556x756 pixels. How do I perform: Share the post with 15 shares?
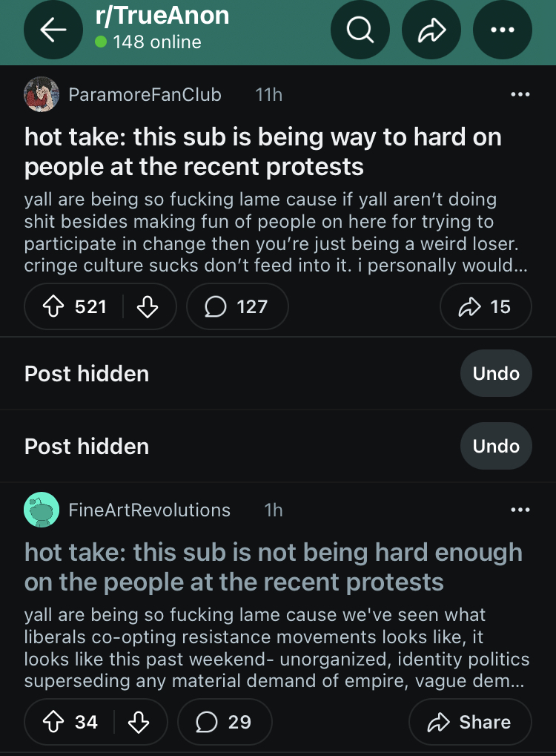[x=486, y=306]
